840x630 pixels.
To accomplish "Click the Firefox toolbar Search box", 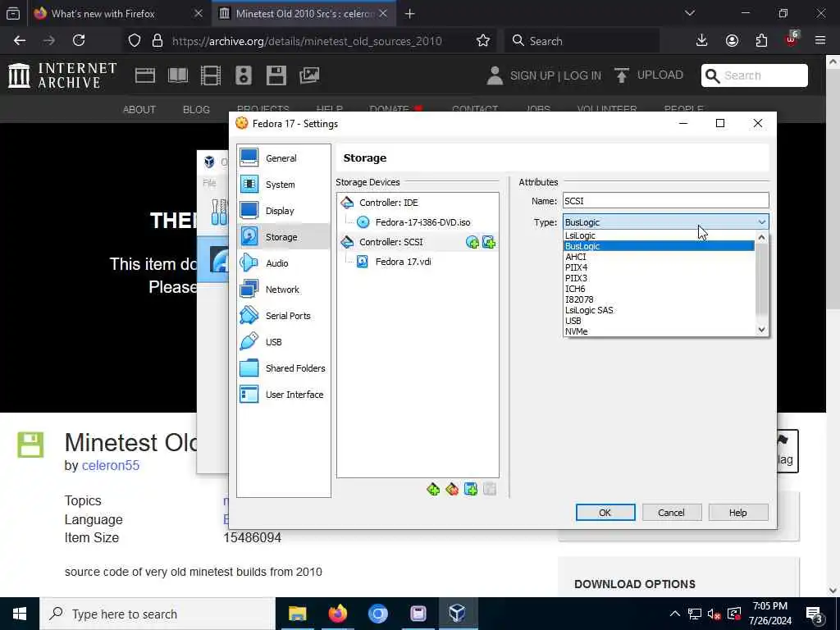I will pyautogui.click(x=582, y=41).
